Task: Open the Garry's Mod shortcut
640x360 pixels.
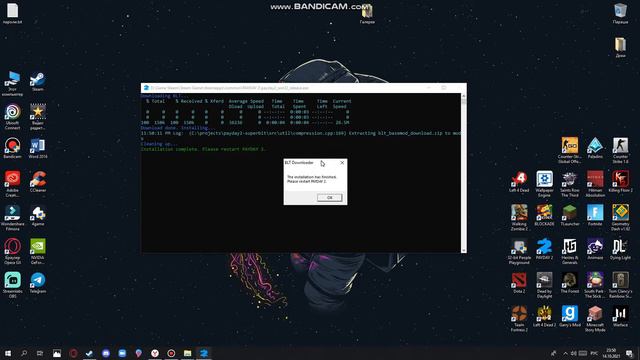Action: pyautogui.click(x=570, y=316)
